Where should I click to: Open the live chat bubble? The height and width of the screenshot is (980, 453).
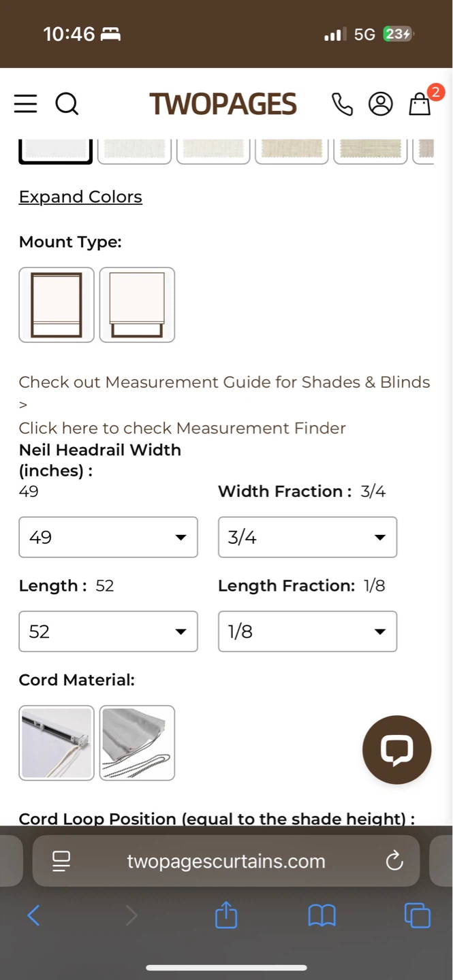396,749
